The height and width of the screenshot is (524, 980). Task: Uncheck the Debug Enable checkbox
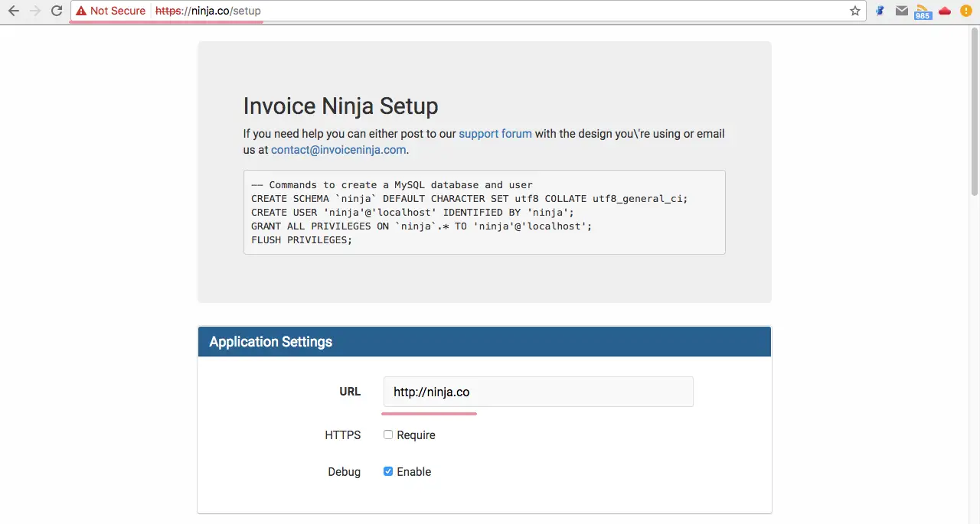click(x=388, y=471)
